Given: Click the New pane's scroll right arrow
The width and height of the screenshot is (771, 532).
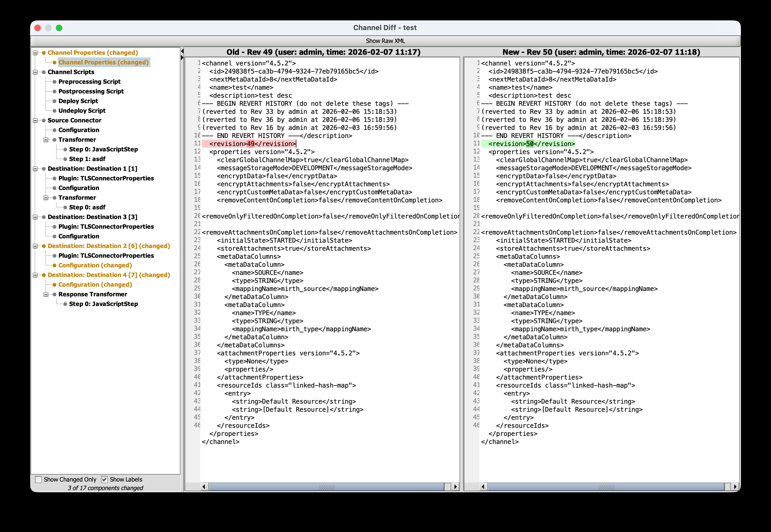Looking at the screenshot, I should point(735,487).
